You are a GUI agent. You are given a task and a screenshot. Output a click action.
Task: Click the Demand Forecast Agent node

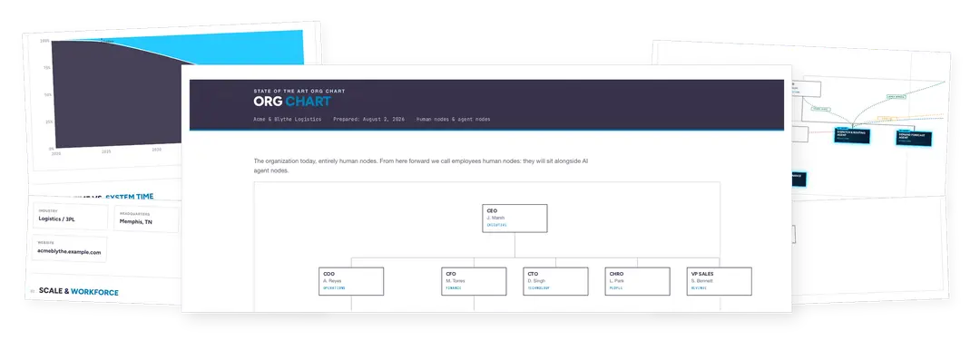click(x=915, y=138)
